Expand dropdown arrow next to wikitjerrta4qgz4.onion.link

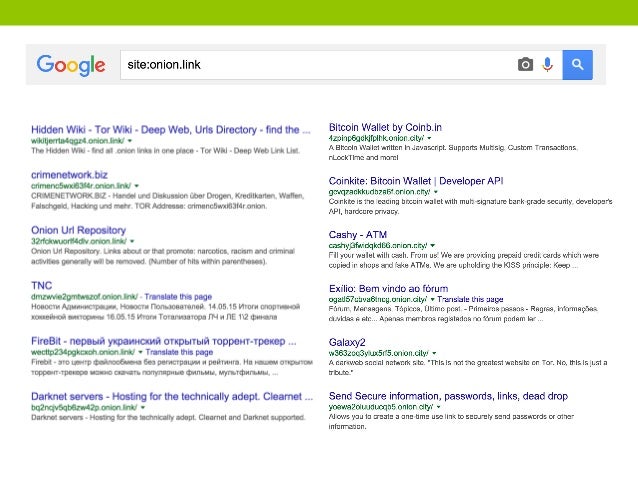pos(130,141)
